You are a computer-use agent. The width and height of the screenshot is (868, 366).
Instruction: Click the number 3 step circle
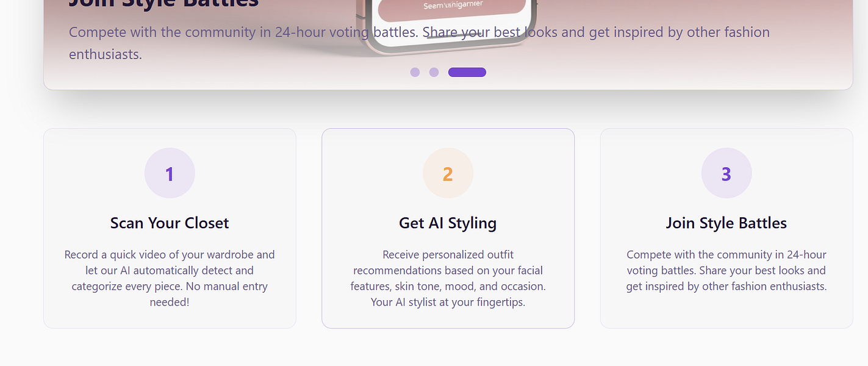coord(726,173)
